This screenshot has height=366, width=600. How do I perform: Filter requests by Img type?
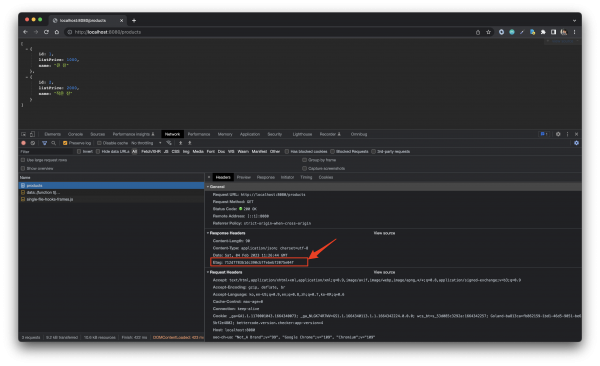pyautogui.click(x=186, y=152)
